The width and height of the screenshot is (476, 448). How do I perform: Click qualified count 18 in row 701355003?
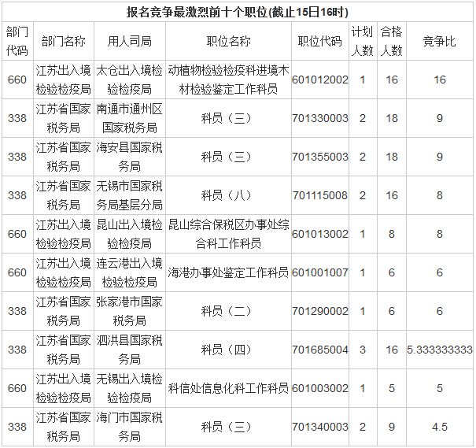(392, 157)
